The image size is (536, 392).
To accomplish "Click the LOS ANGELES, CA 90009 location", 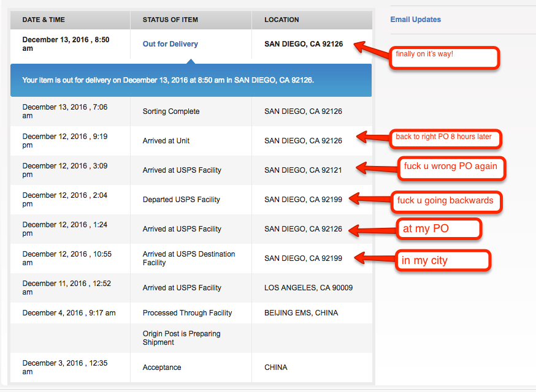I will (x=308, y=288).
